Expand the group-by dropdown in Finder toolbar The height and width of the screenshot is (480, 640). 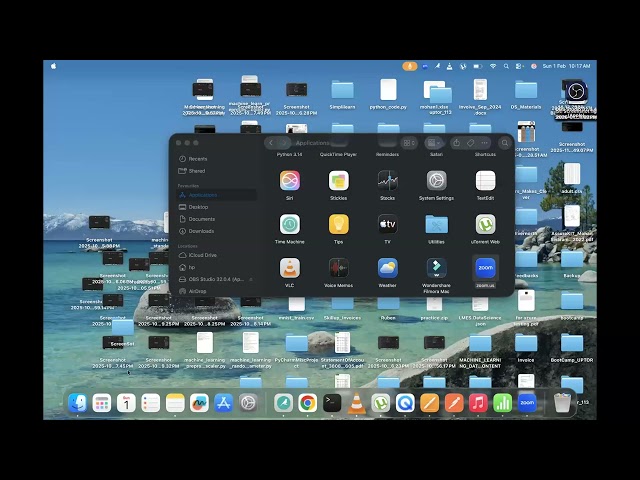[x=435, y=143]
